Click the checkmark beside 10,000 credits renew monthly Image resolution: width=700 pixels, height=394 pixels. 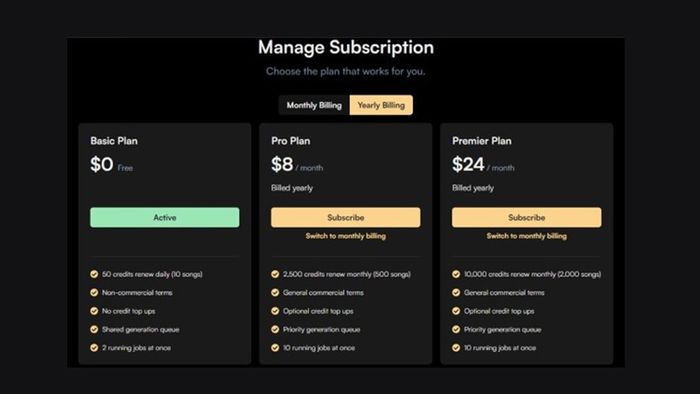click(x=456, y=274)
